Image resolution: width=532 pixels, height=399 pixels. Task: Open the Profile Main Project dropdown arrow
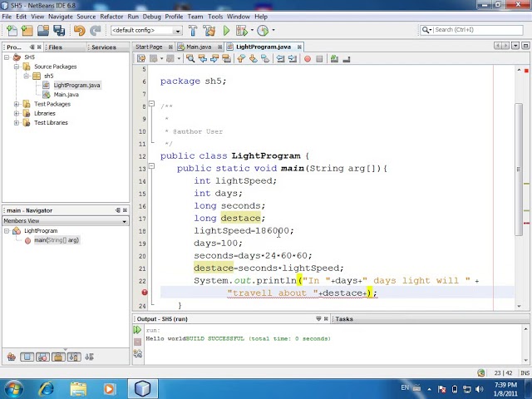(273, 30)
